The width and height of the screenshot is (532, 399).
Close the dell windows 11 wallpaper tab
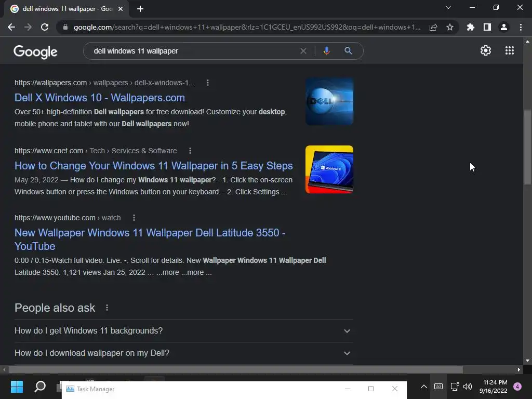point(121,9)
